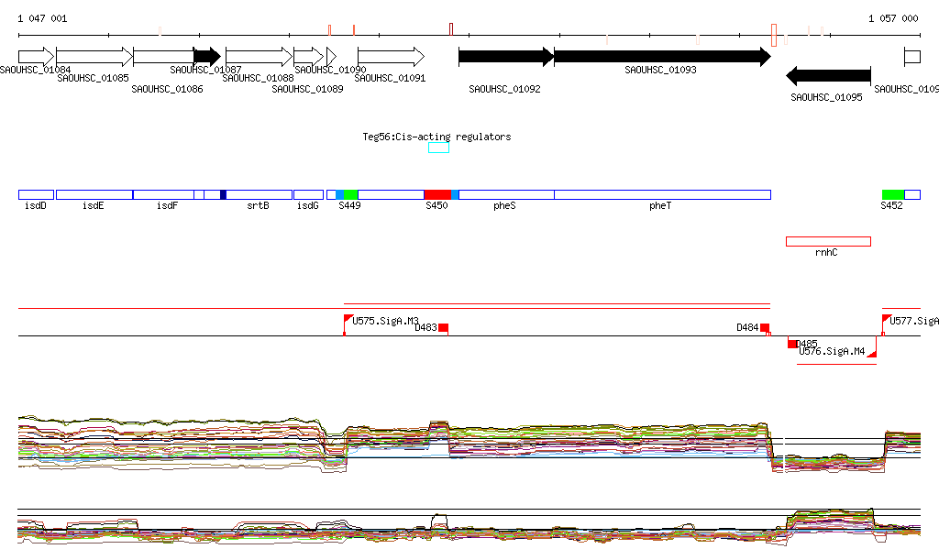The image size is (939, 560).
Task: Select the SAOUHSC_01093 black gene arrow
Action: pyautogui.click(x=661, y=57)
